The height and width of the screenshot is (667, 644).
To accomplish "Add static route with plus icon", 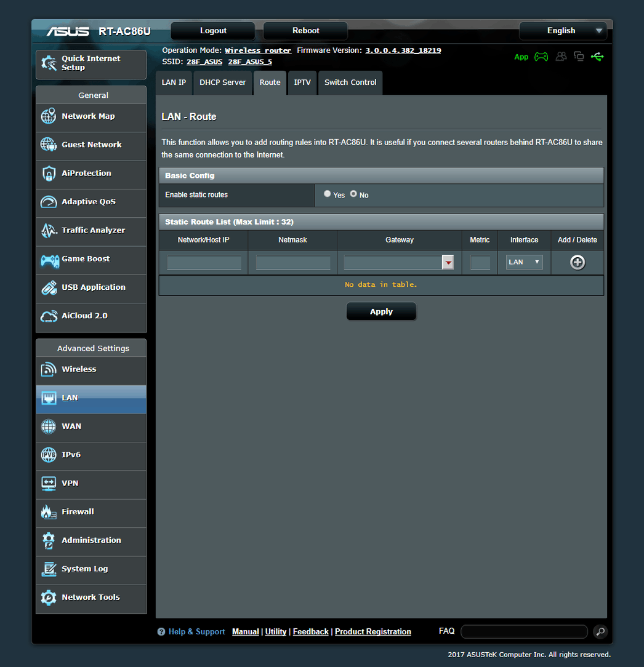I will pos(577,262).
